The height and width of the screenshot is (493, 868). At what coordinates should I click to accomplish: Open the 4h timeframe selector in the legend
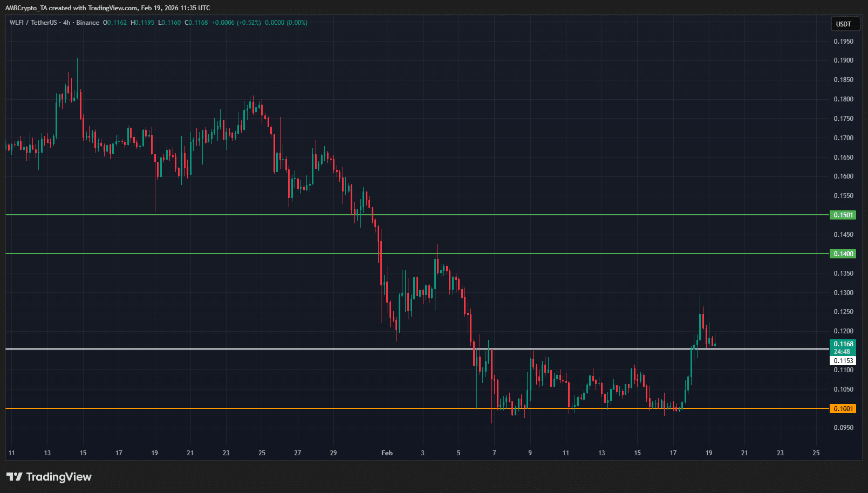[x=65, y=23]
